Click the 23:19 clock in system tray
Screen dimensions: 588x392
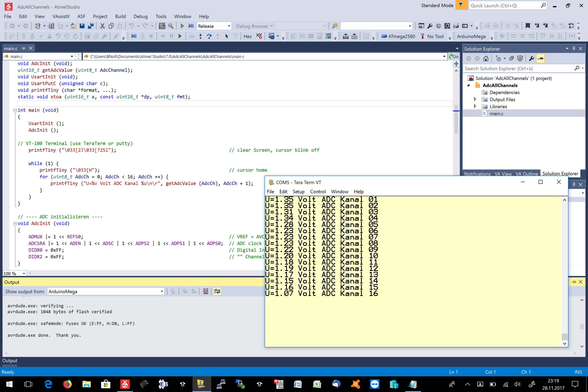(553, 381)
